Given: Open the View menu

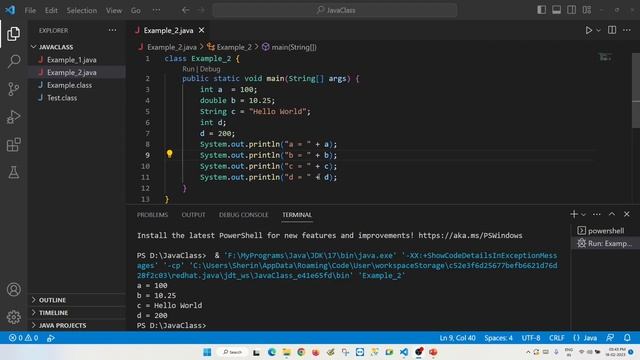Looking at the screenshot, I should [114, 10].
